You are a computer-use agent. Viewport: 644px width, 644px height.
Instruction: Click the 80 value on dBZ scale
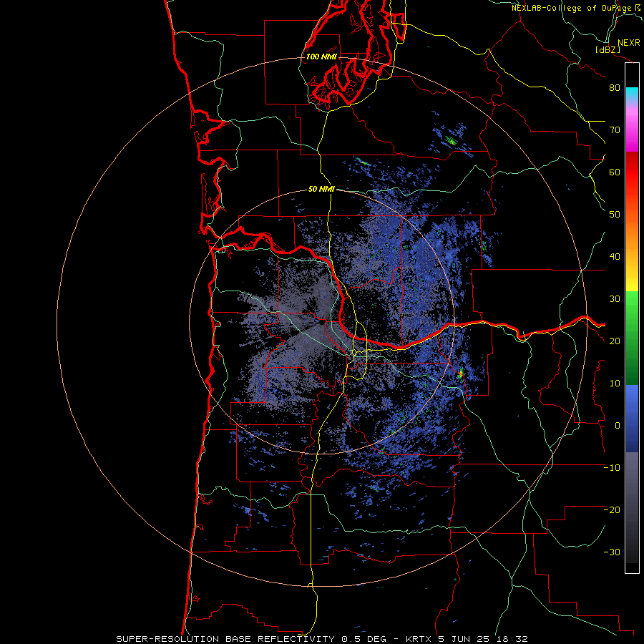615,87
